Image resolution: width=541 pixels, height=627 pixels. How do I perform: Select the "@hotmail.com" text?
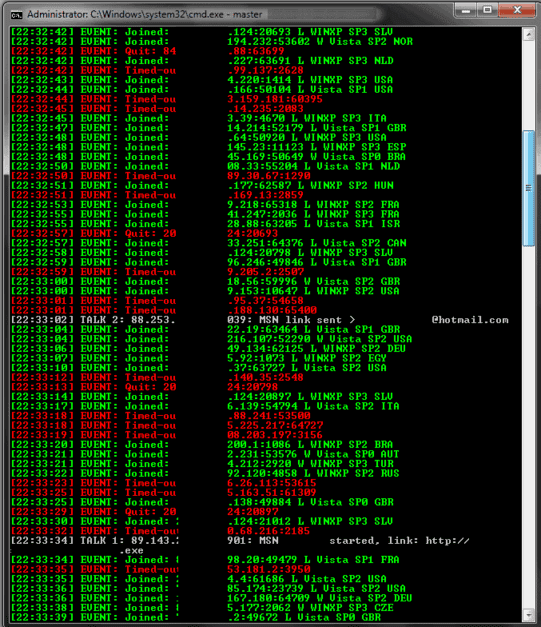click(x=470, y=320)
